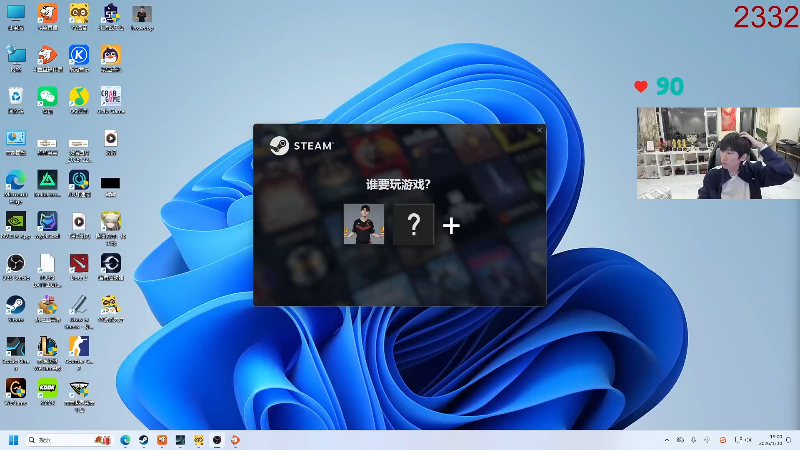Launch QQ Music yellow note icon
Screen dimensions: 800x450
[x=79, y=100]
